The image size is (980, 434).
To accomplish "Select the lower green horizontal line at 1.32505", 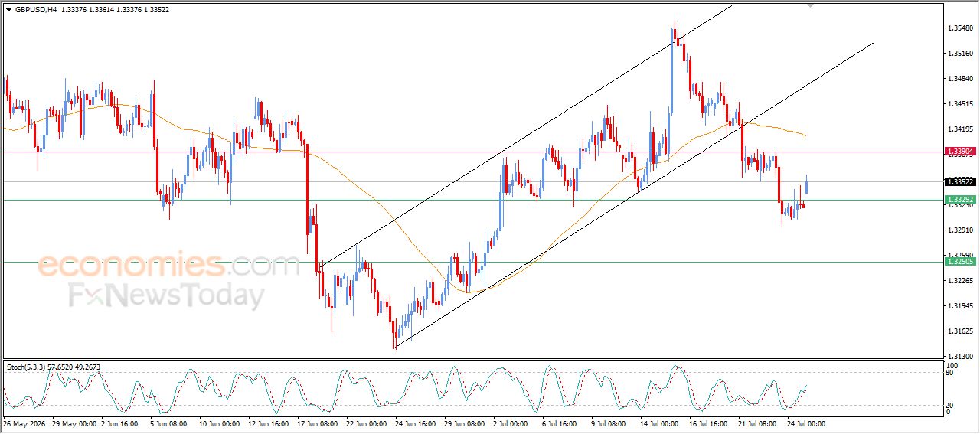I will (472, 262).
